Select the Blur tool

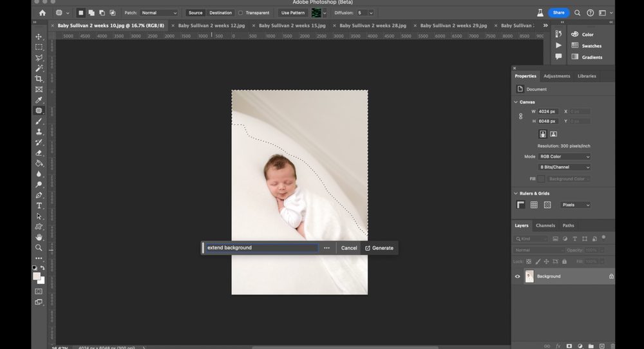tap(39, 174)
